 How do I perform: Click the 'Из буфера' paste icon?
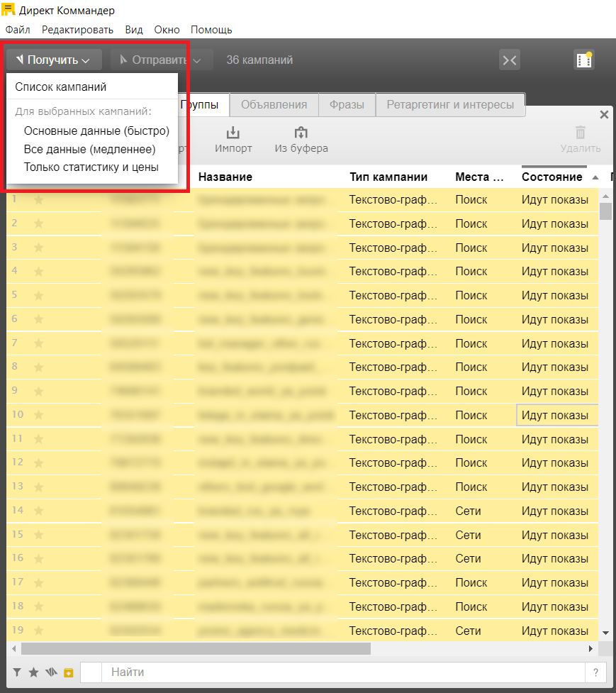[x=301, y=133]
